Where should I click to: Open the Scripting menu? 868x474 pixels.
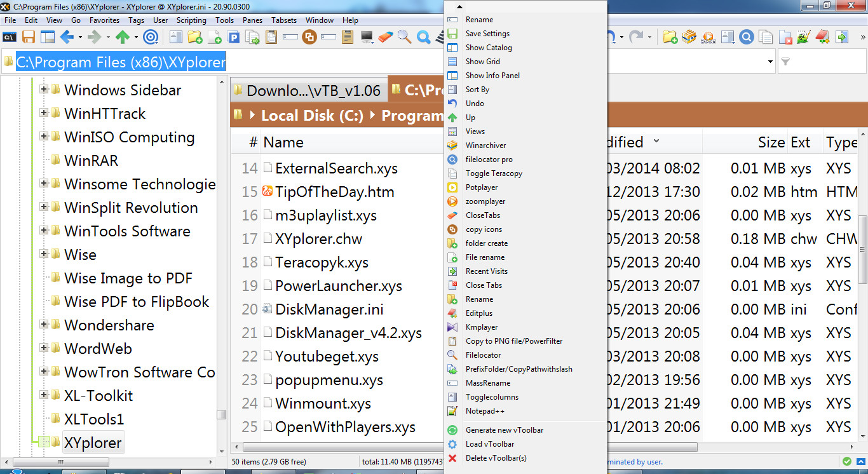click(x=191, y=20)
